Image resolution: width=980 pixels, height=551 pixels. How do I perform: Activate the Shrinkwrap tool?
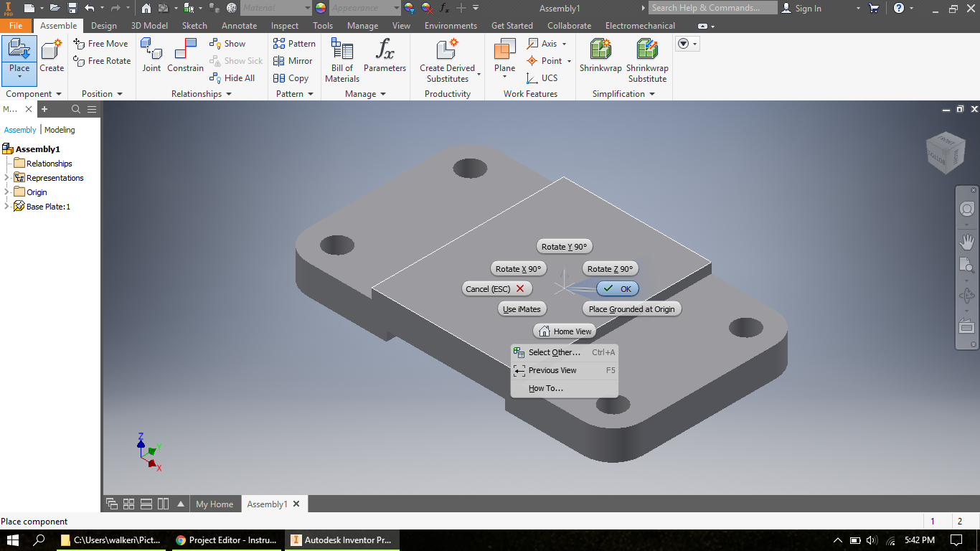click(600, 59)
